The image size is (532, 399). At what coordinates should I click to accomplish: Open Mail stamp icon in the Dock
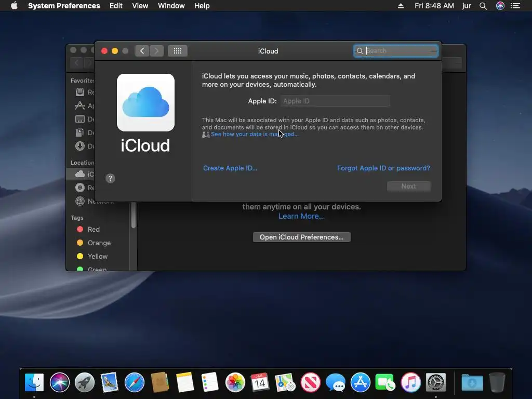pyautogui.click(x=109, y=382)
